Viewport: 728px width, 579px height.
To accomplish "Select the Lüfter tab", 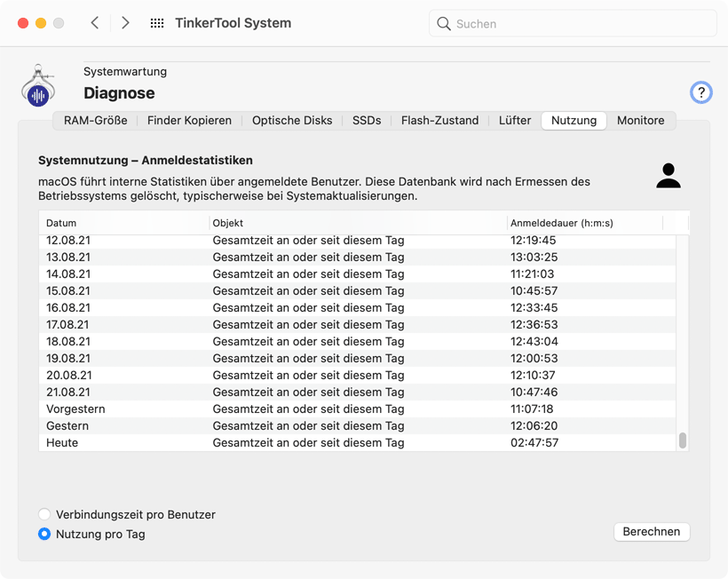I will point(514,120).
